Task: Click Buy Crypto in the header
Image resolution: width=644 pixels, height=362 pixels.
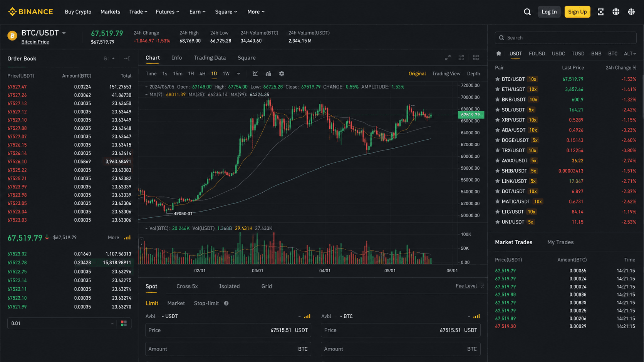Action: [78, 12]
